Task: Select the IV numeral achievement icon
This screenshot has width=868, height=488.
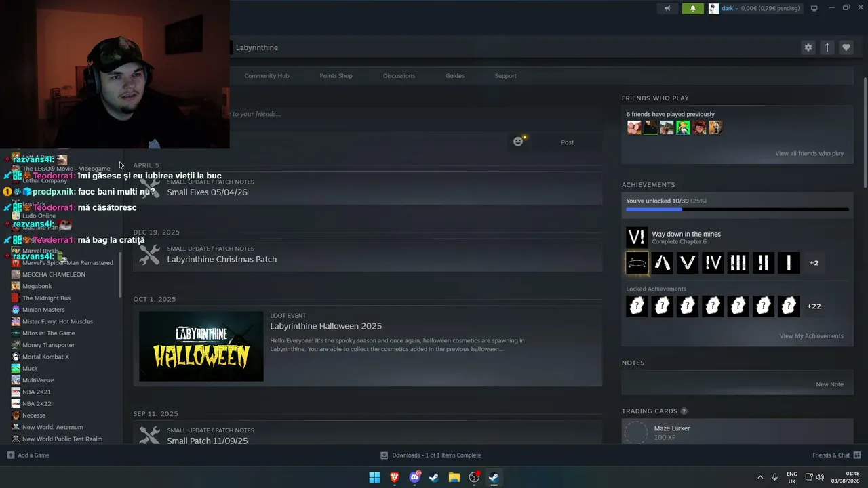Action: 713,263
